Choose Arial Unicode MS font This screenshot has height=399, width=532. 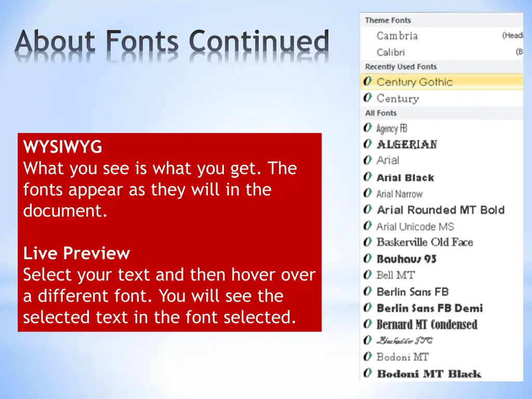[415, 227]
